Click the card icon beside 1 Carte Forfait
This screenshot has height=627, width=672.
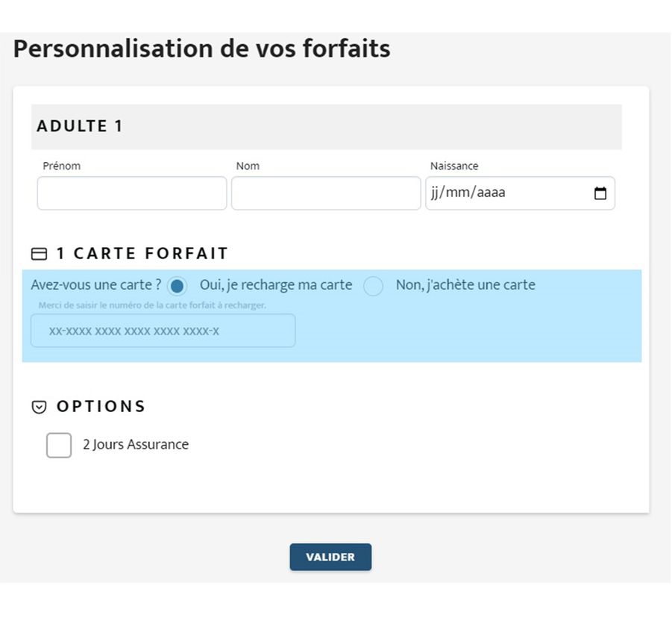(x=39, y=254)
